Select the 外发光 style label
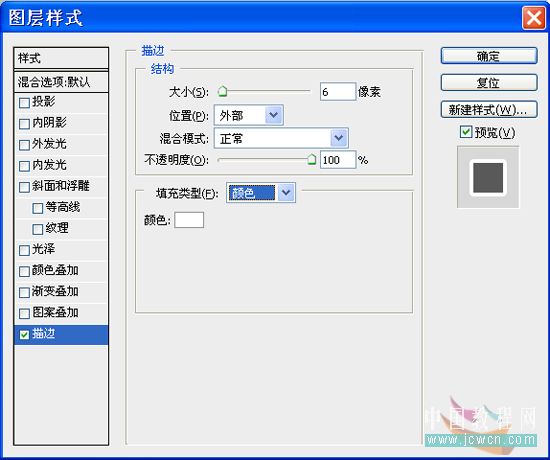This screenshot has width=550, height=460. pos(49,144)
